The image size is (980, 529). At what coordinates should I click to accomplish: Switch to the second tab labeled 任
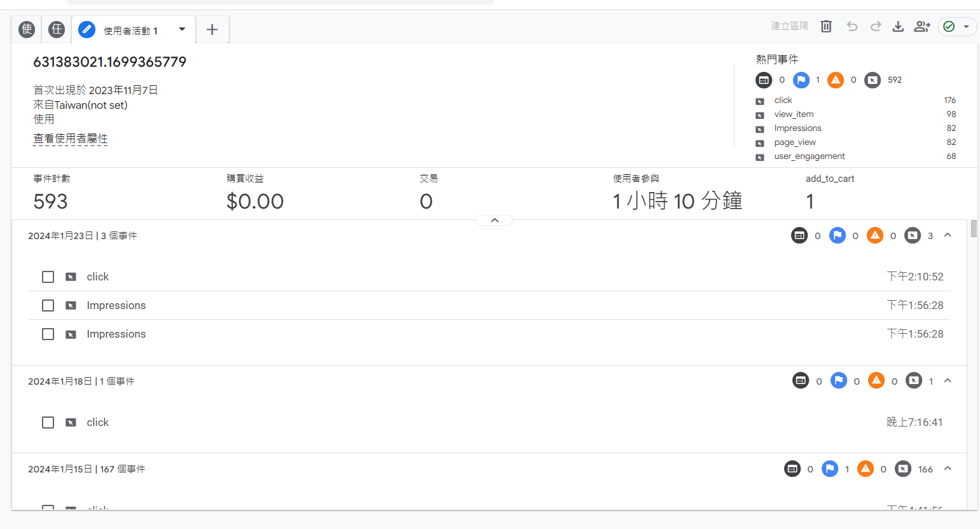[x=57, y=29]
